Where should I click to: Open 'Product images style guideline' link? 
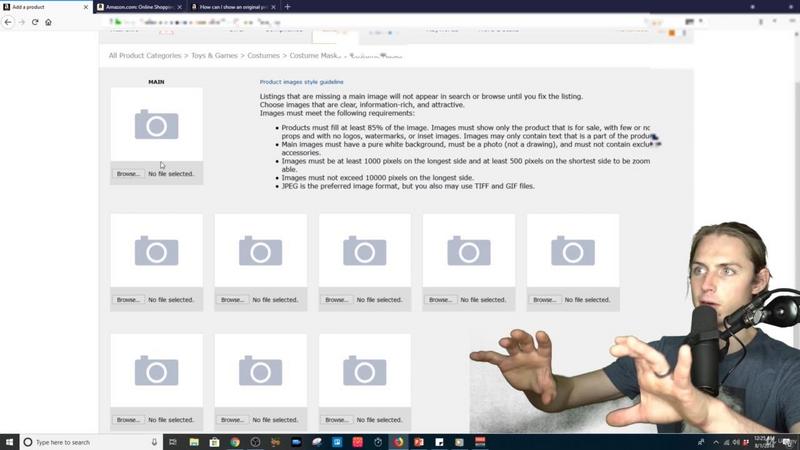click(302, 82)
